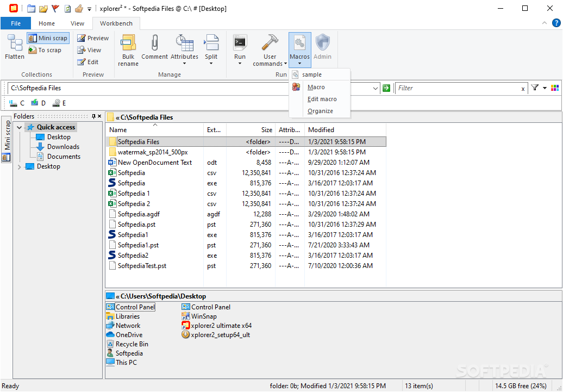The width and height of the screenshot is (563, 392).
Task: Switch to the Home tab
Action: click(x=47, y=23)
